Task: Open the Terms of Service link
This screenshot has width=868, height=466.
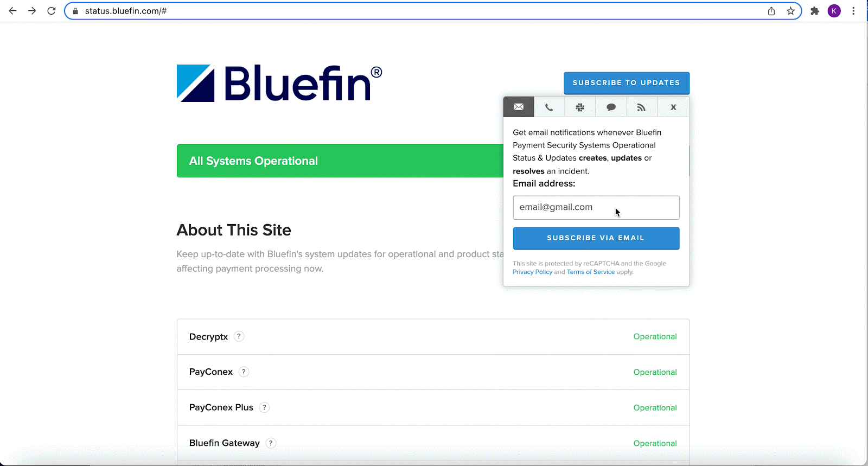Action: [591, 272]
